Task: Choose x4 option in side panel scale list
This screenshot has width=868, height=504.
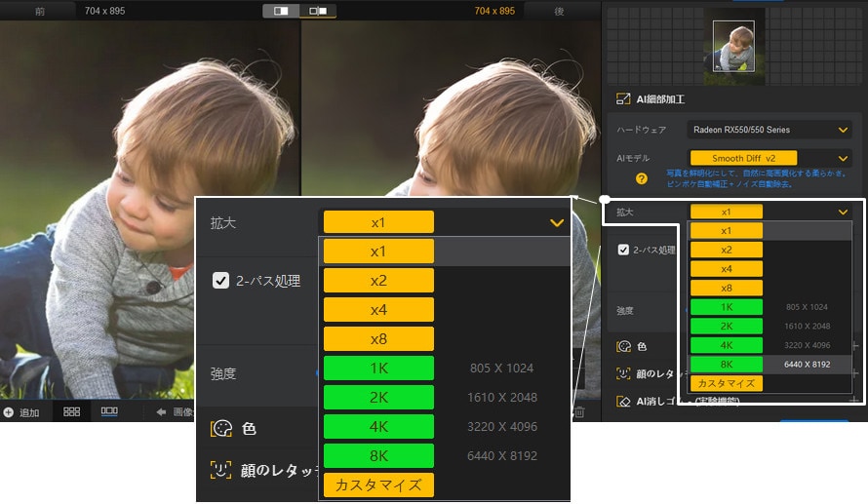Action: [727, 269]
